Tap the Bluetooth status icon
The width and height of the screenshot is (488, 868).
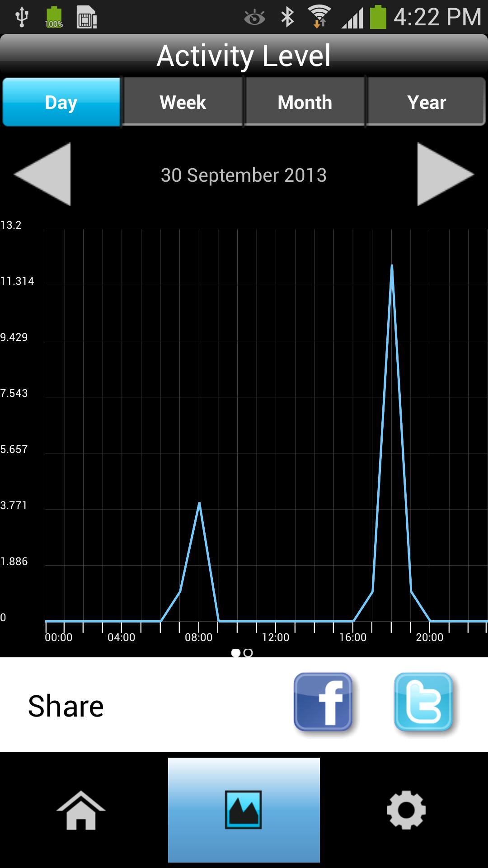287,18
